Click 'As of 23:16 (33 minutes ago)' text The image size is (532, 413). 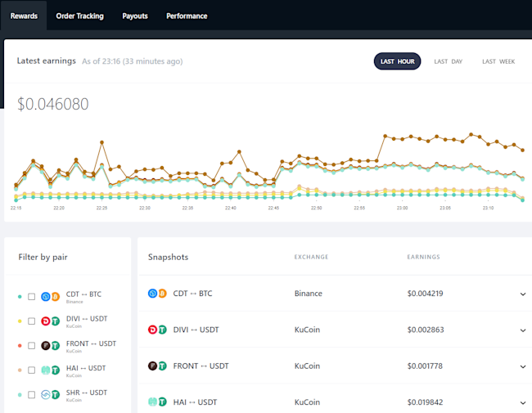133,61
